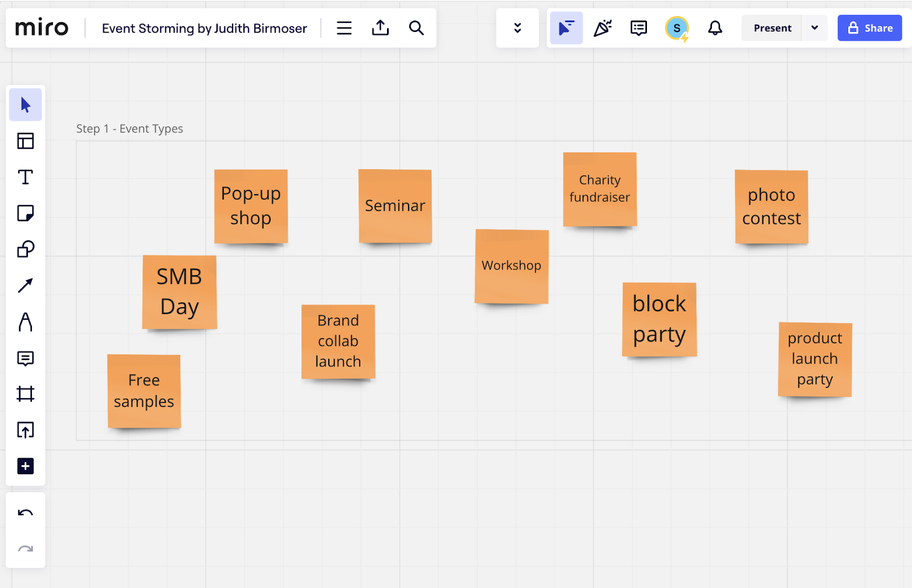This screenshot has width=912, height=588.
Task: Click the undo icon
Action: point(25,512)
